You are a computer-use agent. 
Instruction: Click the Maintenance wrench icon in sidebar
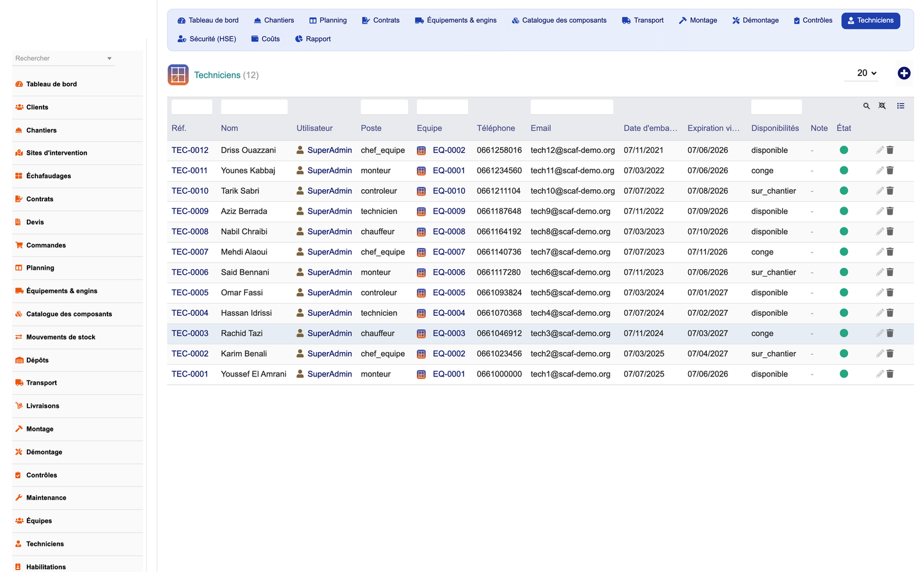[x=19, y=497]
